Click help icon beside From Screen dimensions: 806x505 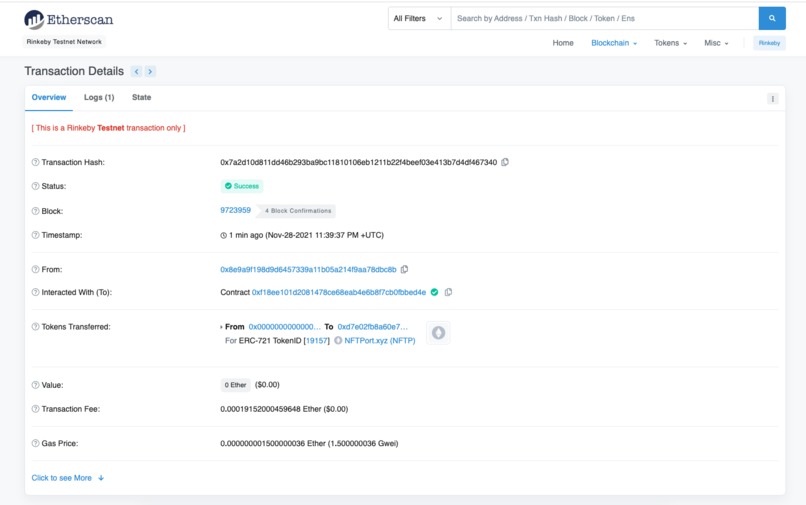35,269
